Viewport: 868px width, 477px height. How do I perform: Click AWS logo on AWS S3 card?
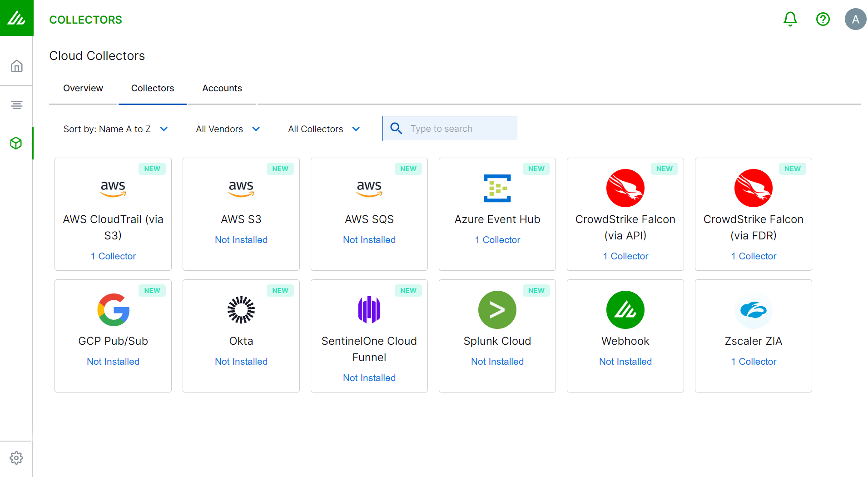point(241,189)
